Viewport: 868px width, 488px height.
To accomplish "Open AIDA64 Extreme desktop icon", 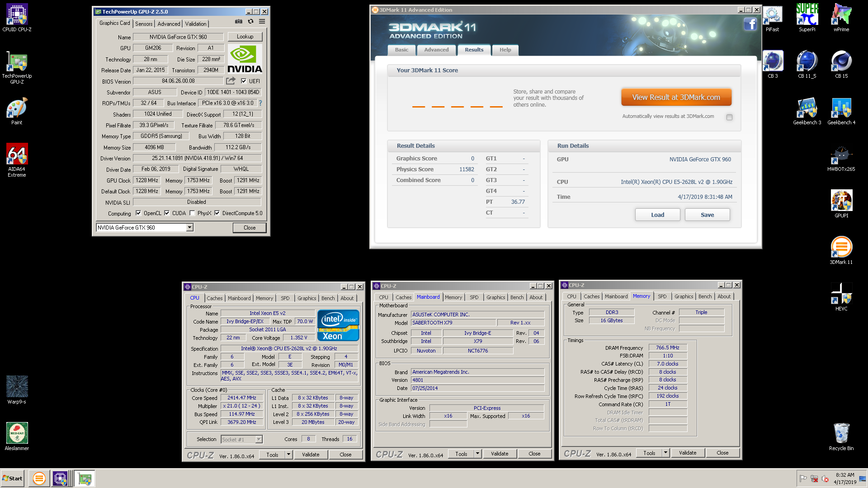I will [x=17, y=160].
